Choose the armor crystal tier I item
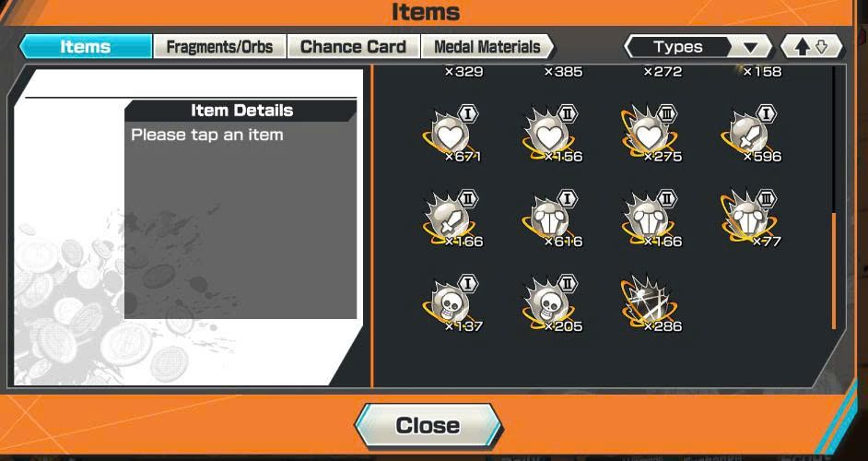 (x=551, y=219)
